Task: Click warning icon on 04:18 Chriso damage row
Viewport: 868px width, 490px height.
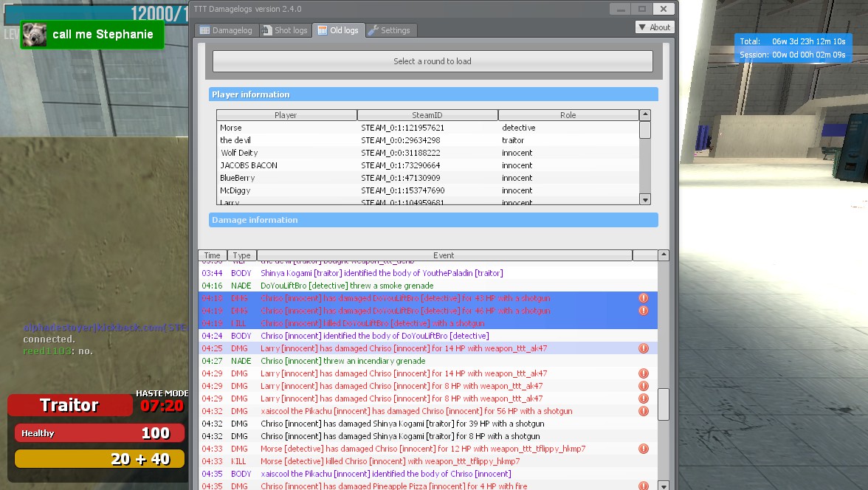Action: [x=644, y=298]
